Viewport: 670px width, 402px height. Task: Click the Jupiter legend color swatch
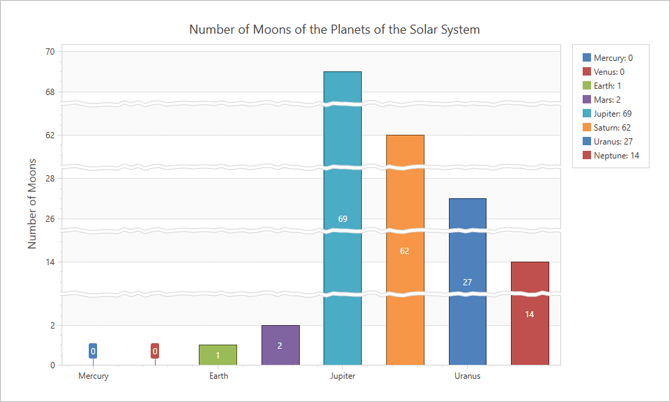coord(586,114)
